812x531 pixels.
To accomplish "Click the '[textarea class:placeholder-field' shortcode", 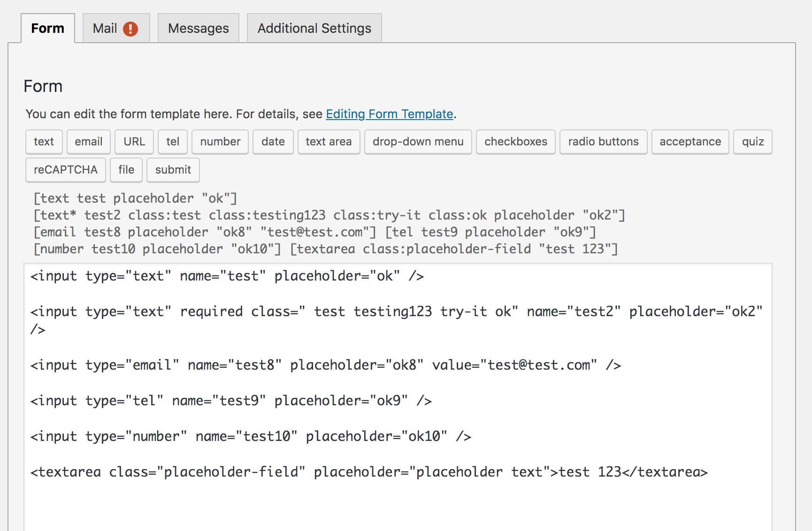I will (x=454, y=249).
